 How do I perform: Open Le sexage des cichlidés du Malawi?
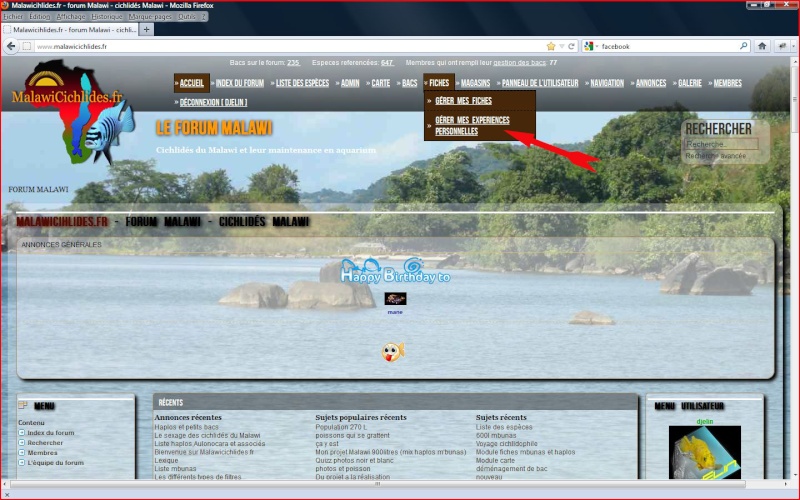[x=207, y=436]
